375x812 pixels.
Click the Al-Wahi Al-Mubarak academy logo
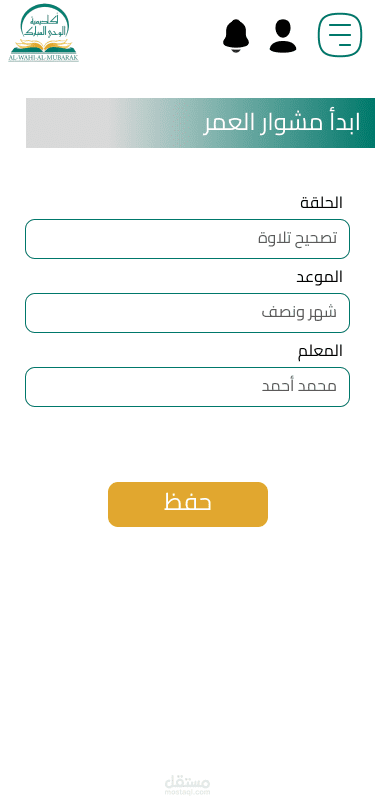coord(44,33)
